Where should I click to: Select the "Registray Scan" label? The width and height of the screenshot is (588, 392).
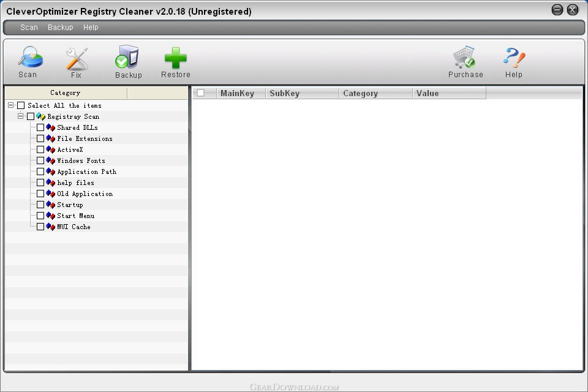tap(73, 116)
